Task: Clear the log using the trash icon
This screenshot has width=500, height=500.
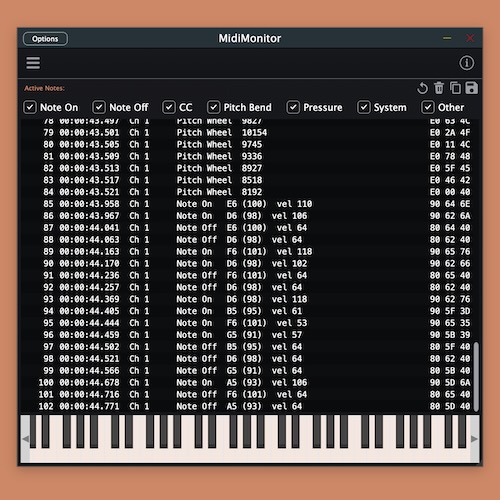Action: click(x=439, y=88)
